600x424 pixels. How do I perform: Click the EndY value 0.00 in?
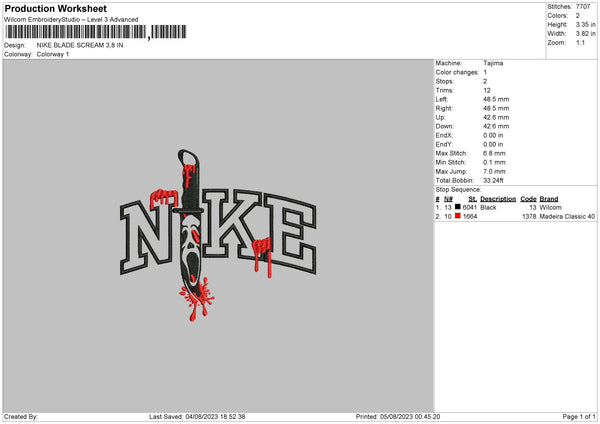pos(493,145)
